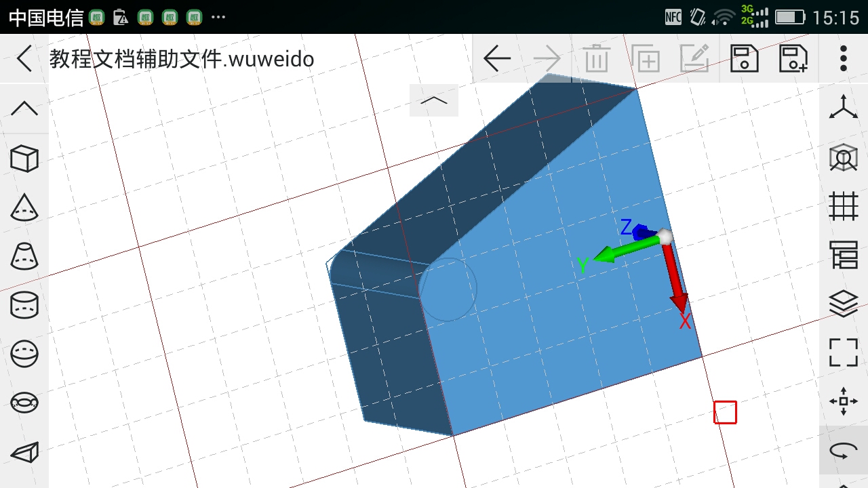Insert a sphere primitive
This screenshot has height=488, width=868.
click(24, 353)
